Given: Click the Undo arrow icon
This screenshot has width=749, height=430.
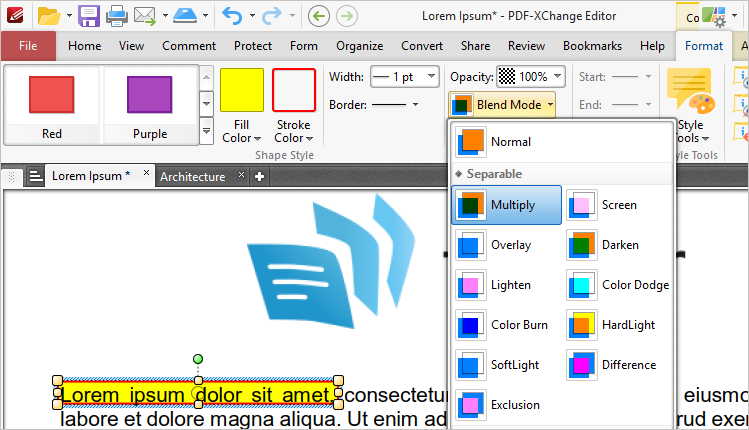Looking at the screenshot, I should [x=232, y=15].
